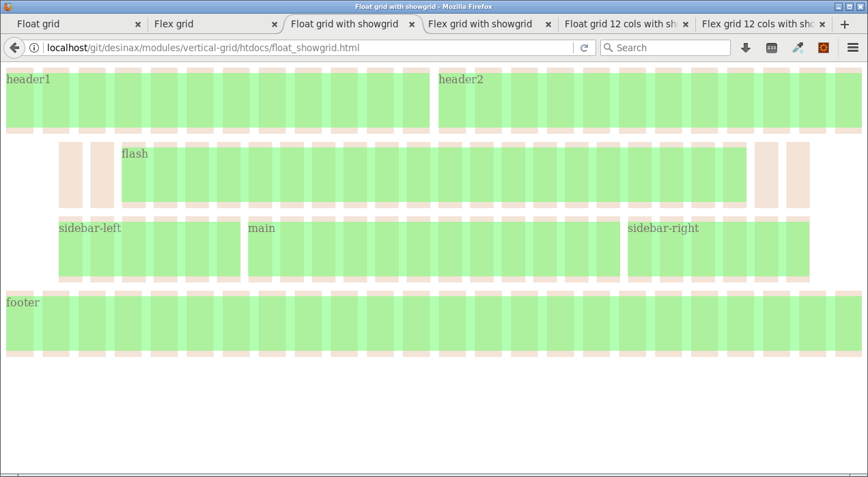Click the sidebar-left text
The image size is (868, 477).
click(x=89, y=228)
